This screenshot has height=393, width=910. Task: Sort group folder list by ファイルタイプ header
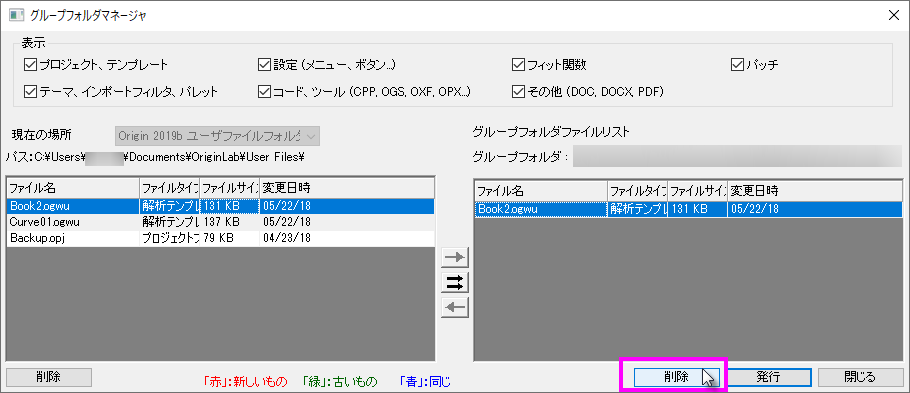tap(638, 190)
